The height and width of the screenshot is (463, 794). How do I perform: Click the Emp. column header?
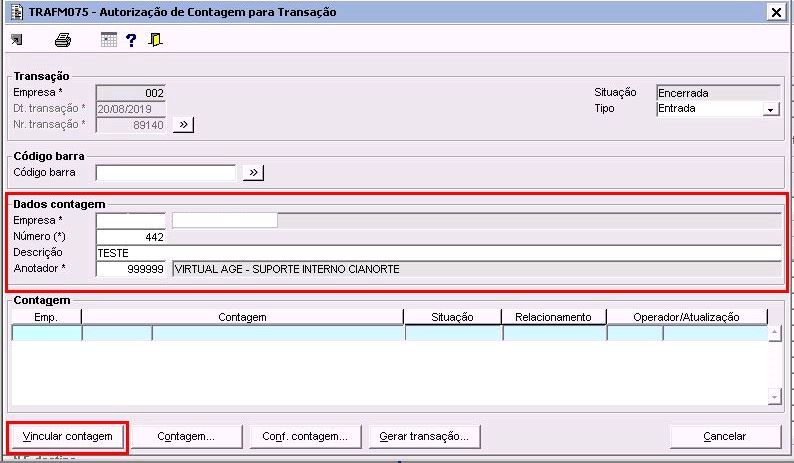pyautogui.click(x=46, y=317)
